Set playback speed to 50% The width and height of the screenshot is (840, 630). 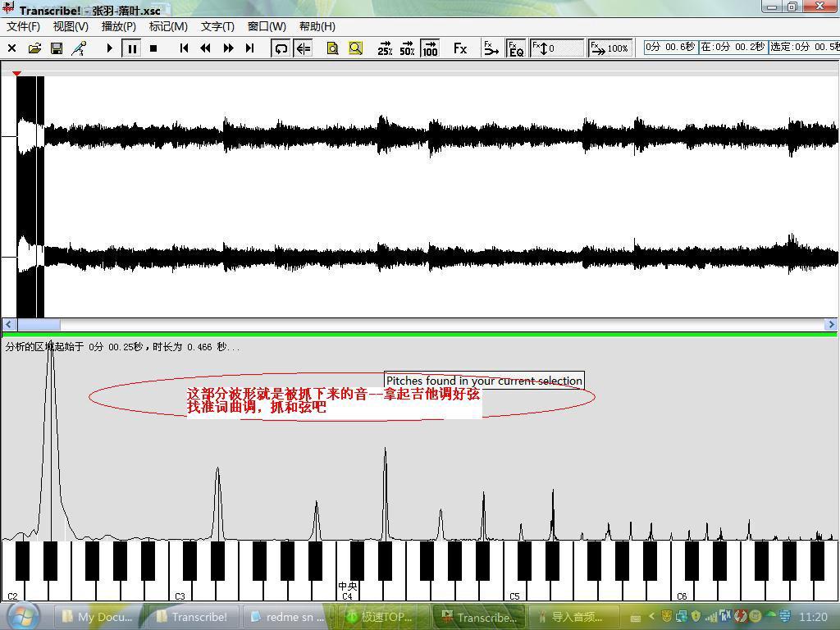407,48
